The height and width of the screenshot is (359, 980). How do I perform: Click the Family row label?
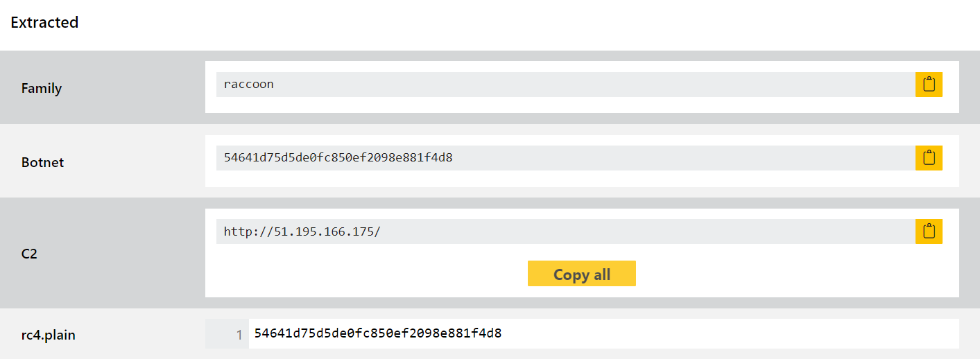[42, 88]
